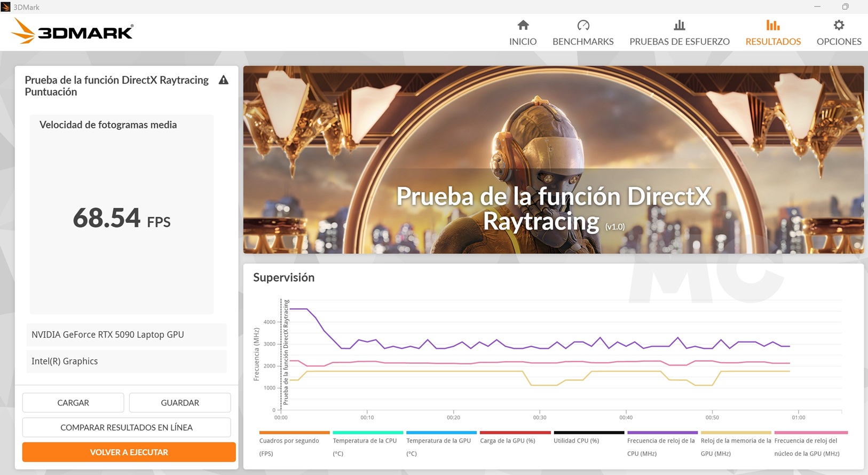The width and height of the screenshot is (868, 475).
Task: Click COMPARAR RESULTADOS EN LÍNEA
Action: (x=127, y=427)
